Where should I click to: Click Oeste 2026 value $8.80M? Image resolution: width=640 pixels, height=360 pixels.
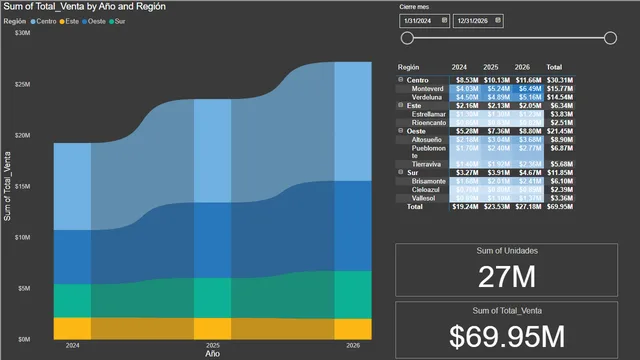[x=530, y=131]
